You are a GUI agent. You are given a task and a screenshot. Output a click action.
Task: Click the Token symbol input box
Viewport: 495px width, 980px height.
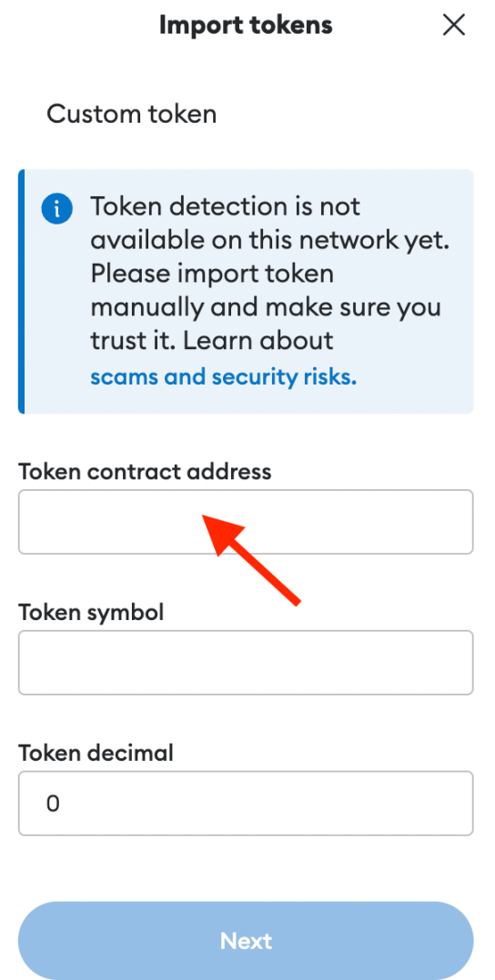point(246,663)
